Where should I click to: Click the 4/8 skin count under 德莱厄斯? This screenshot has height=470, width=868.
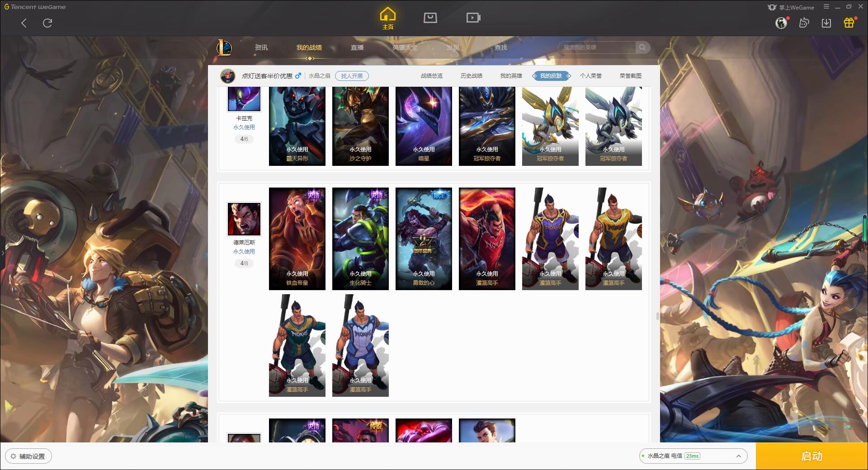coord(244,263)
